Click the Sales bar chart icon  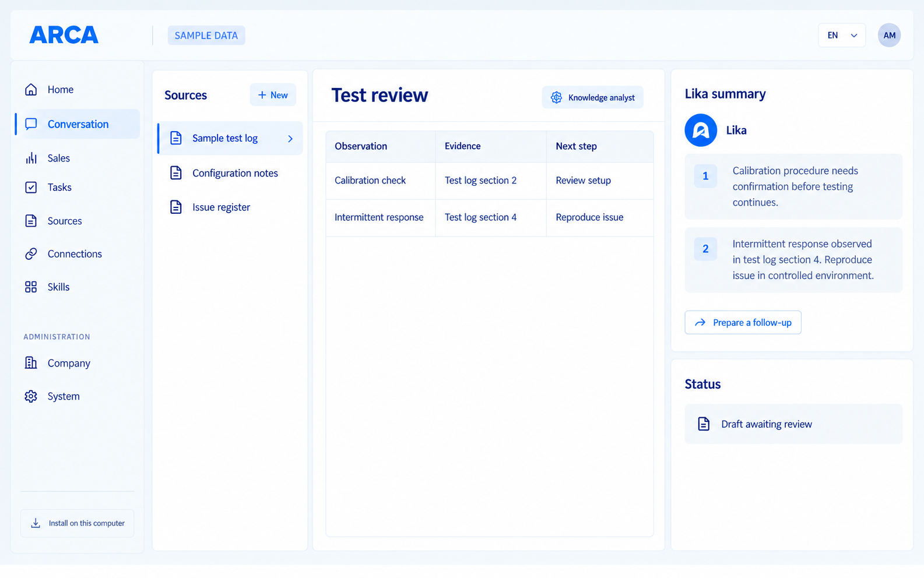point(31,158)
